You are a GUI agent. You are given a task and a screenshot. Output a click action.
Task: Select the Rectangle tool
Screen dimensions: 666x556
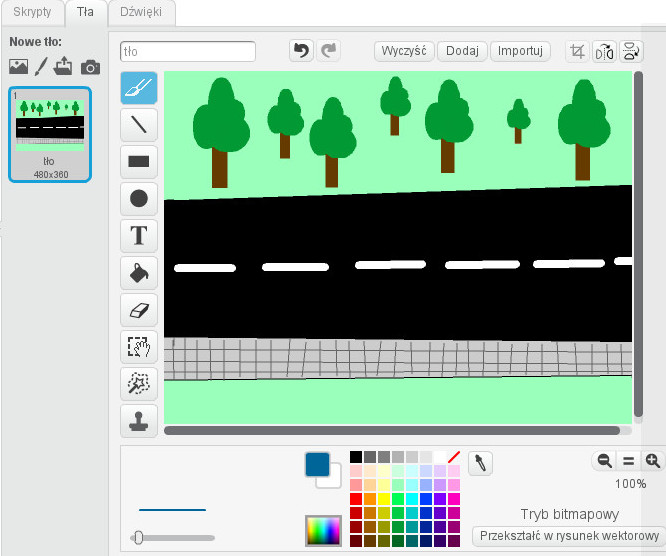[139, 162]
